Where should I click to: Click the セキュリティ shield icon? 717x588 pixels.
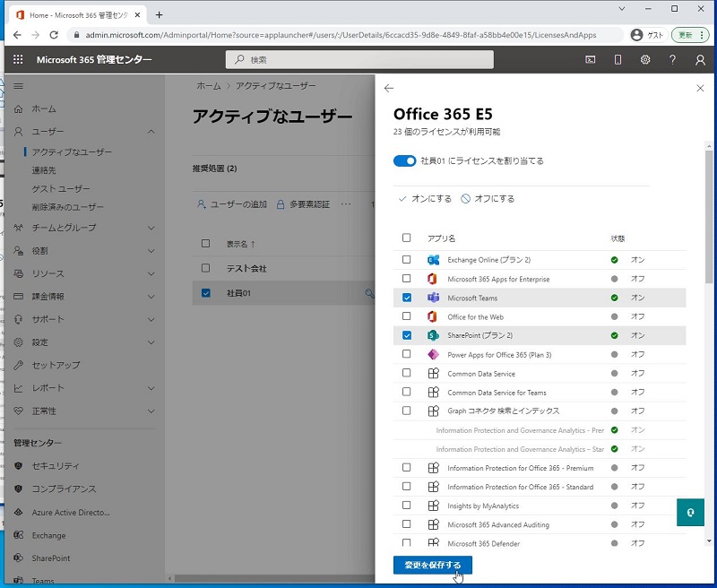tap(18, 465)
